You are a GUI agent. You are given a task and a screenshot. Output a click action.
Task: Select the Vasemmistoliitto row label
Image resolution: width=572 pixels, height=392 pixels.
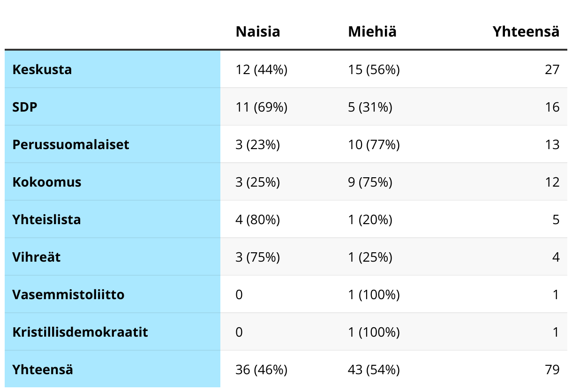click(x=68, y=294)
